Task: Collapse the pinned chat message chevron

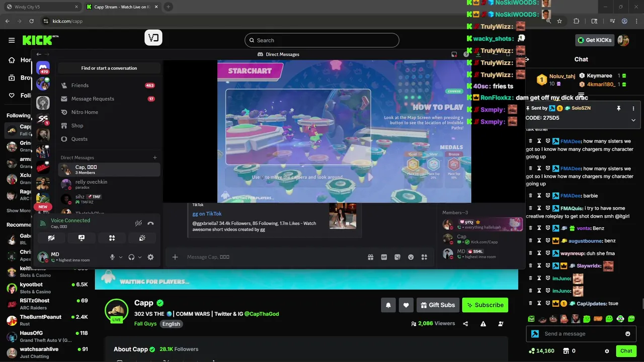Action: 633,120
